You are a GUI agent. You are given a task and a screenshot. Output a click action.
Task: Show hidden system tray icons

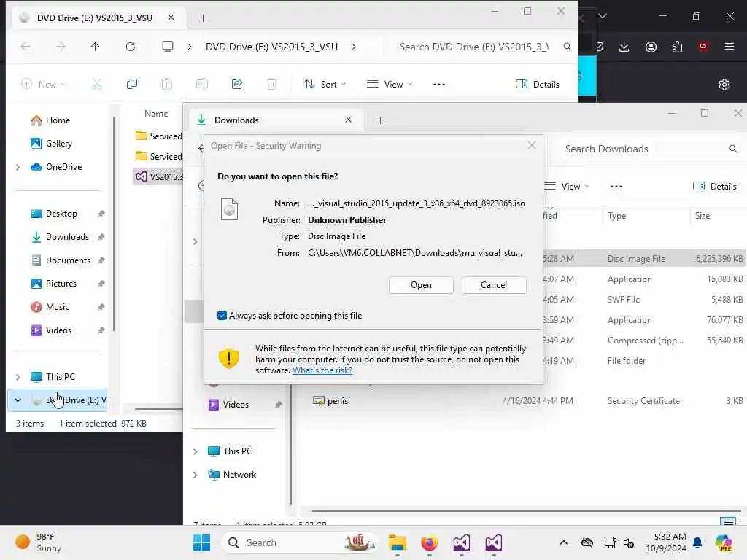click(564, 542)
